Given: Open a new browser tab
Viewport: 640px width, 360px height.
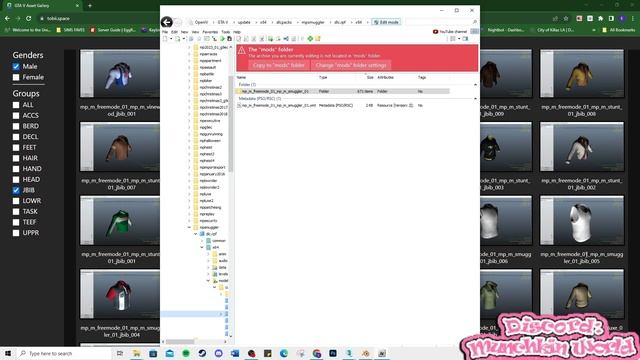Looking at the screenshot, I should [x=90, y=6].
